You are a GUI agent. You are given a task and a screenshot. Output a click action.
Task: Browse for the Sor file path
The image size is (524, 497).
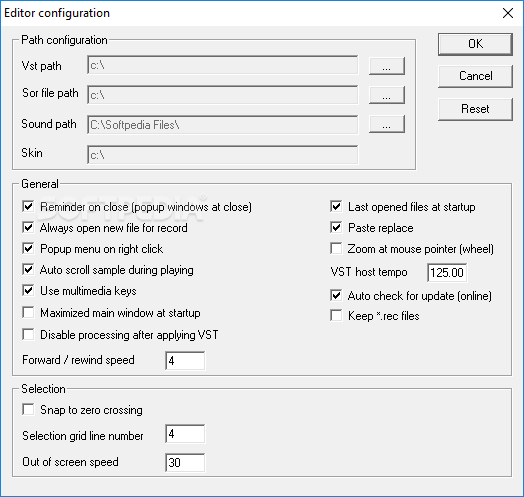[387, 95]
